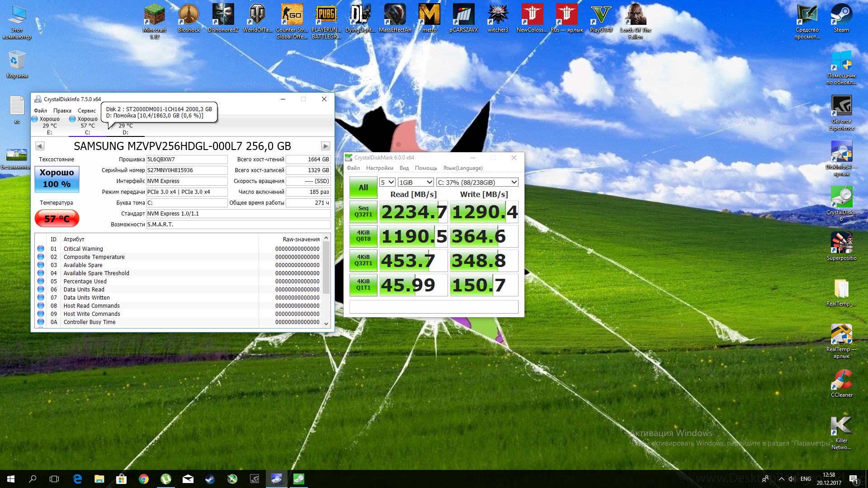Expand test count dropdown showing 5
The image size is (868, 488).
388,182
